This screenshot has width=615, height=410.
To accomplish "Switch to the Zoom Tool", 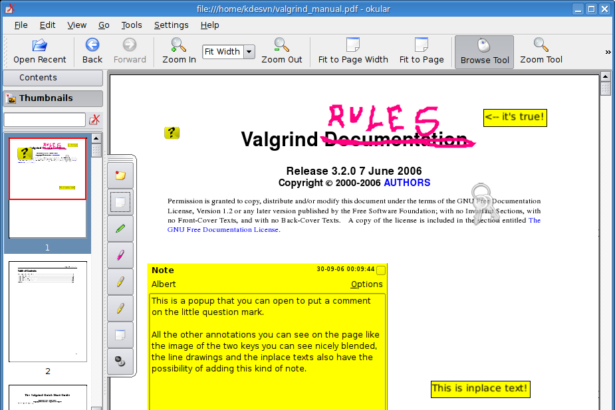I will coord(541,51).
